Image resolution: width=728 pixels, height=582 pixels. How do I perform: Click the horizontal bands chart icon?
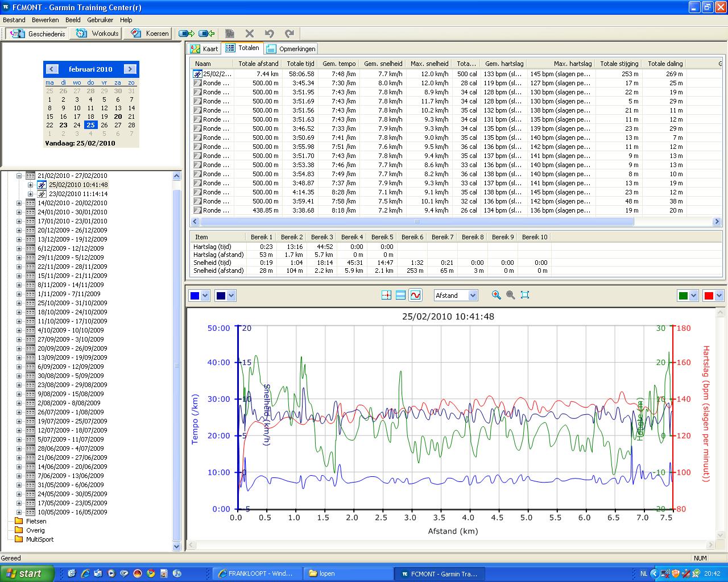pos(400,295)
